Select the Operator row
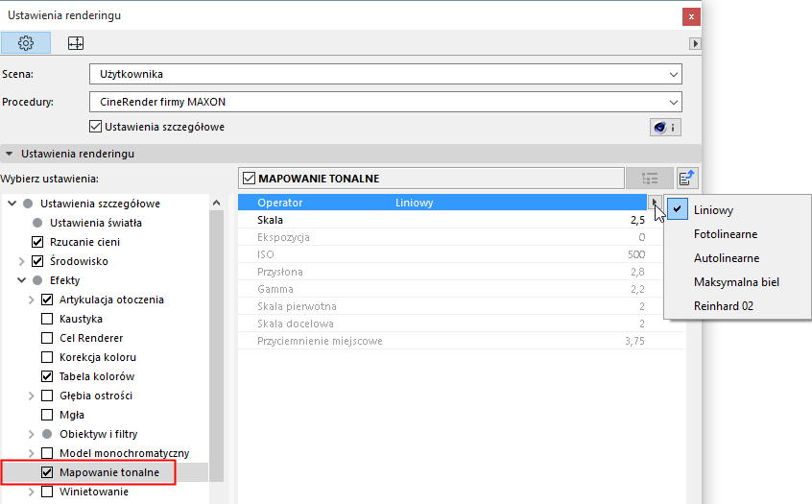This screenshot has height=504, width=812. coord(442,203)
